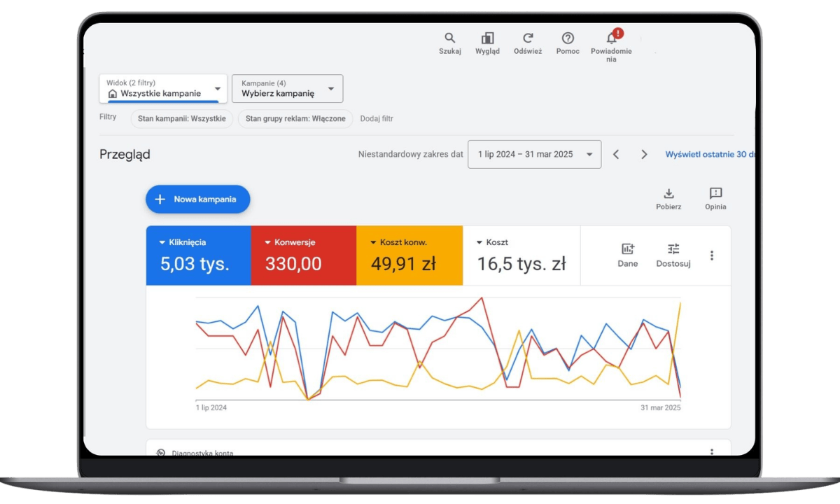Open the Dostosuj adjust sliders icon
840x504 pixels.
click(x=673, y=249)
